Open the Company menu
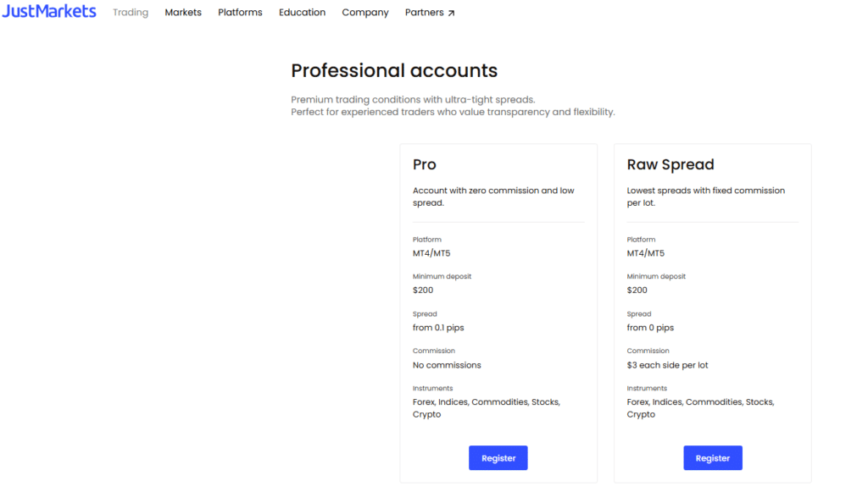The height and width of the screenshot is (498, 868). click(365, 12)
